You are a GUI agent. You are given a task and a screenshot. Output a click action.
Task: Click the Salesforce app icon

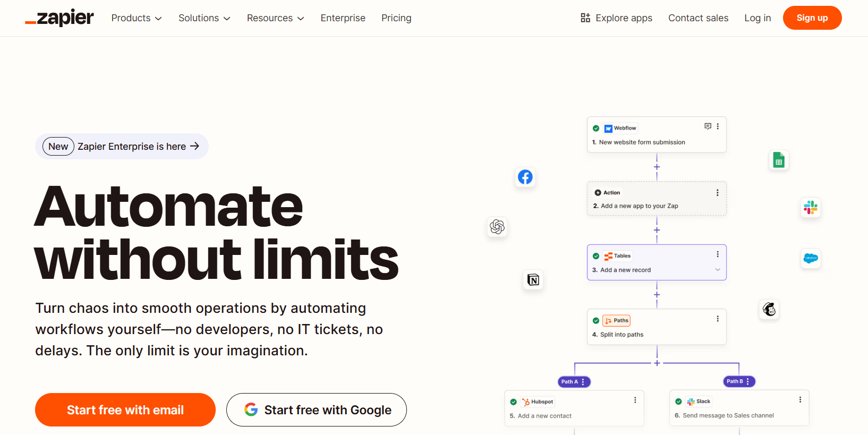click(x=811, y=259)
